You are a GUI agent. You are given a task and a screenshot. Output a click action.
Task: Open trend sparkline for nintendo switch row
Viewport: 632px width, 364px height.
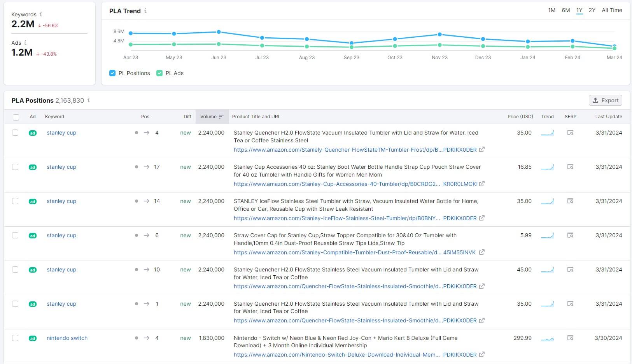coord(547,338)
